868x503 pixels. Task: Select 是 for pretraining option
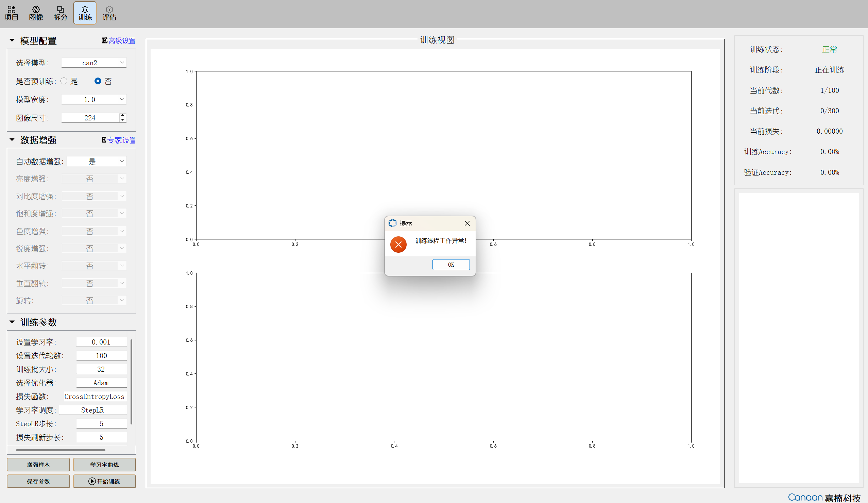click(64, 81)
